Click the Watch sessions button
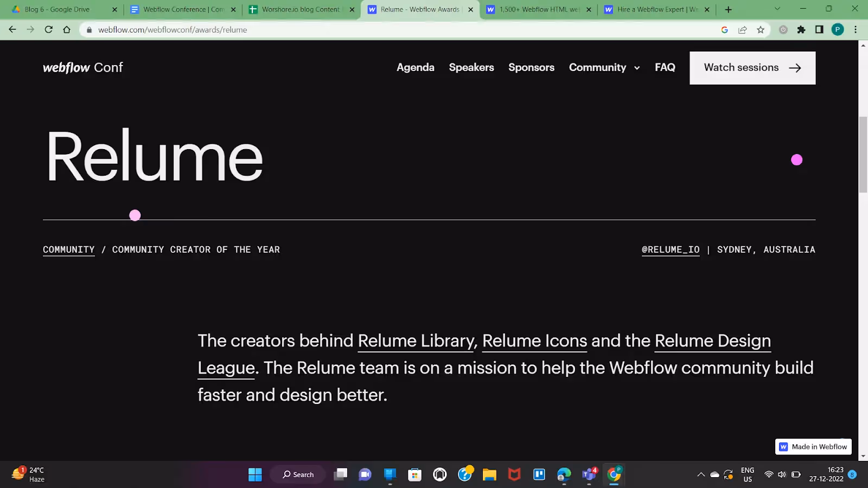 [x=752, y=68]
